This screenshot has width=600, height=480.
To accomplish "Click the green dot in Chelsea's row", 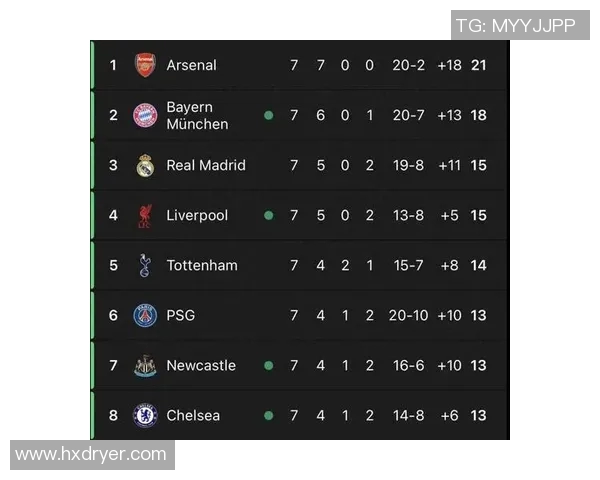I will click(x=268, y=415).
